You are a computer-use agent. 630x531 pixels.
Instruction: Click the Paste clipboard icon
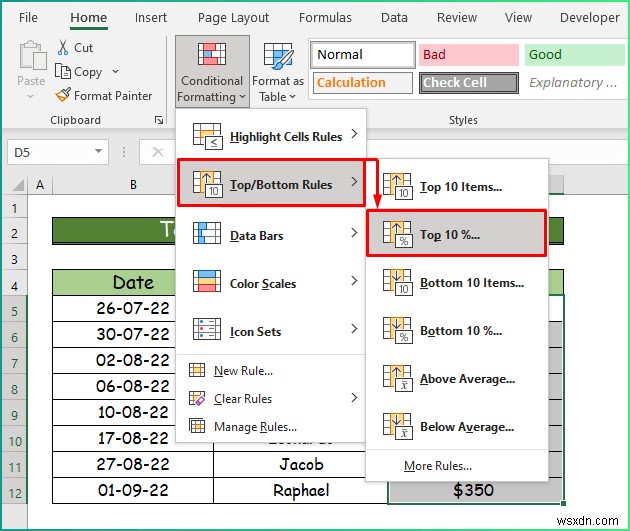tap(32, 55)
